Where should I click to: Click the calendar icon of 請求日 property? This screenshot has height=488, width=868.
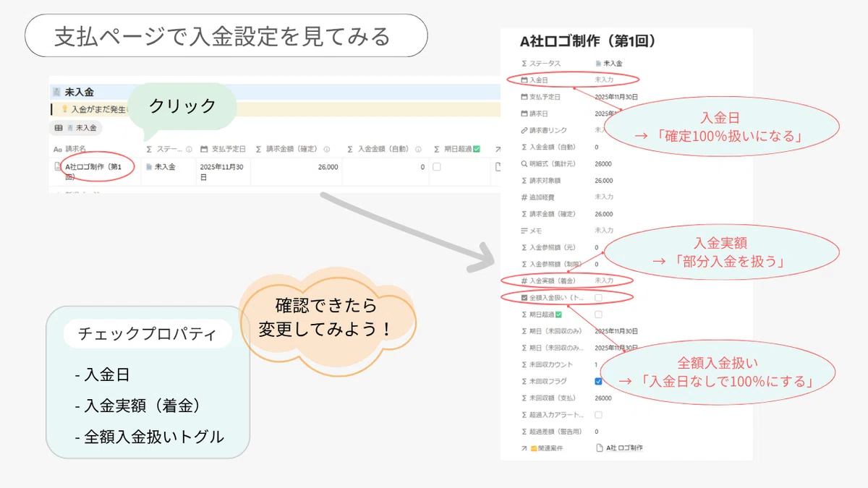pos(524,114)
